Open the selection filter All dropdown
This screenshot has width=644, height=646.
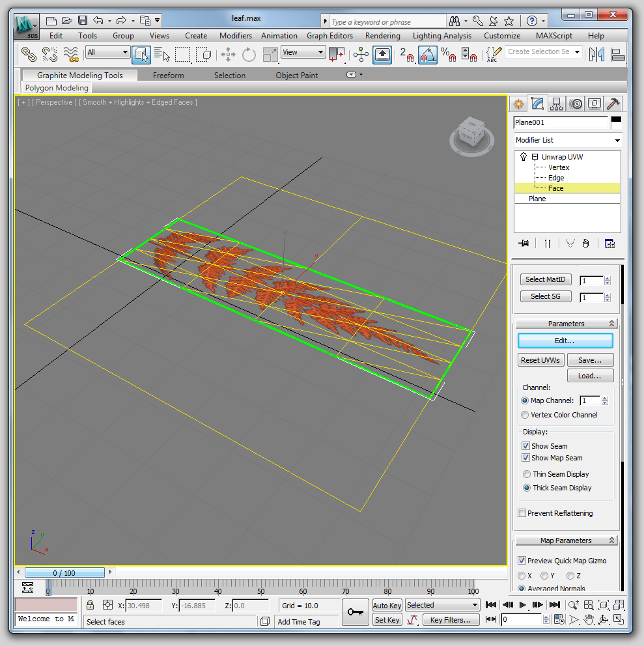[108, 52]
